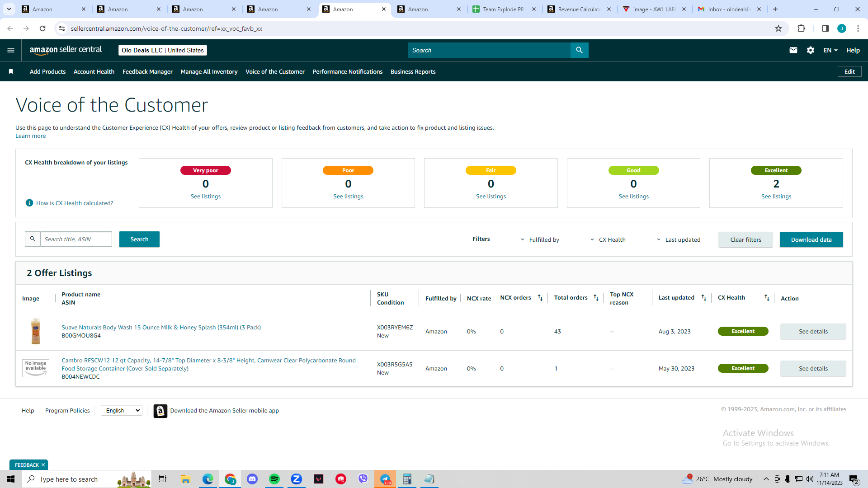Sort by CX Health column arrows
The width and height of the screenshot is (868, 488).
767,297
